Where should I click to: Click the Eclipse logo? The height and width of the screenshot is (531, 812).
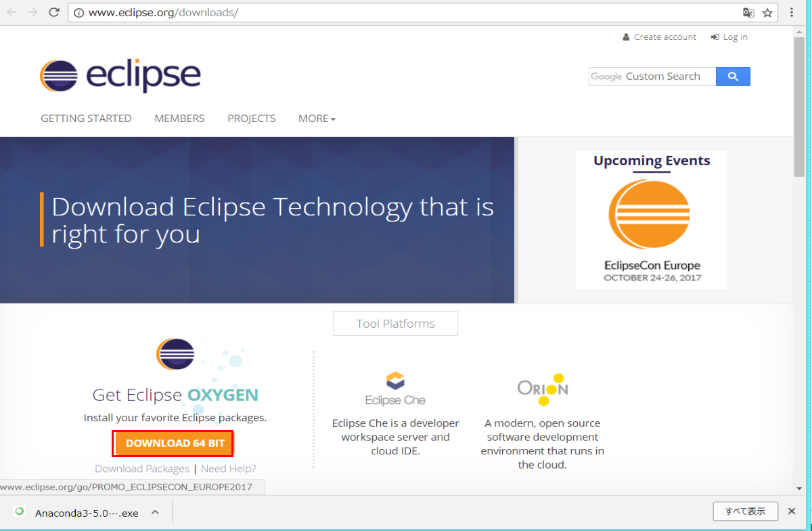[120, 76]
